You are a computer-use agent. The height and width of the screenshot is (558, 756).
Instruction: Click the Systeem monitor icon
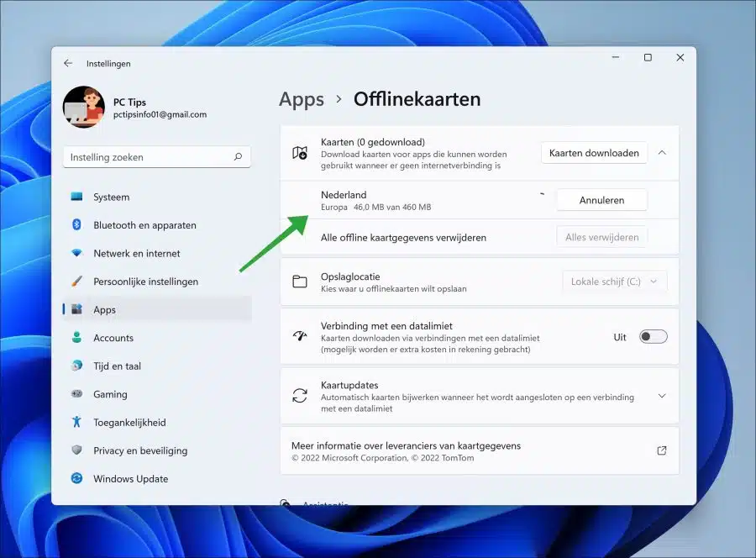(76, 197)
